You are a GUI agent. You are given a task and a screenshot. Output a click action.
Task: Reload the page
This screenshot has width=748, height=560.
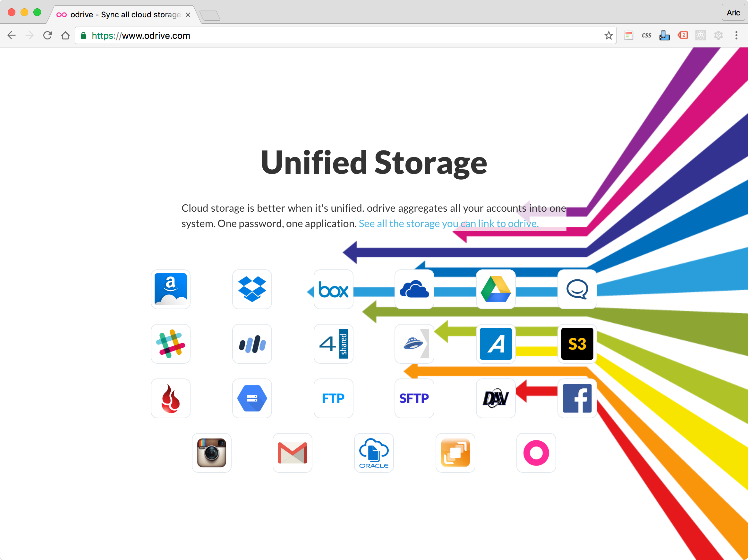click(x=48, y=36)
